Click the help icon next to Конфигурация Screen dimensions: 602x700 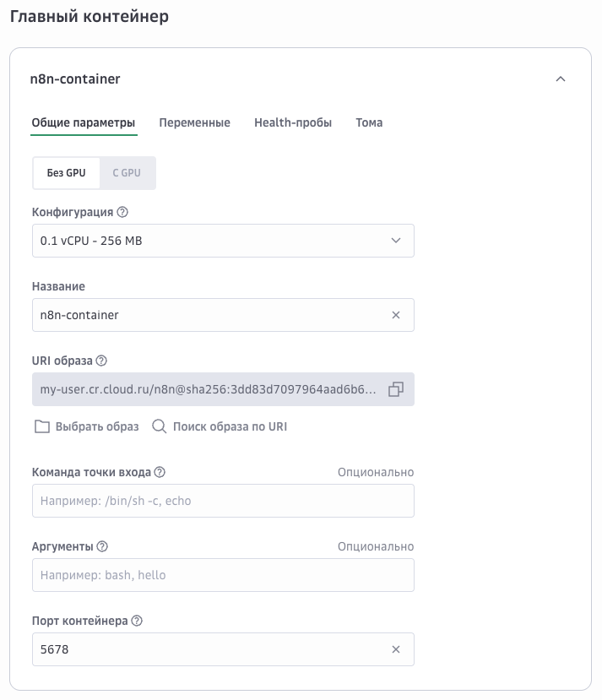tap(122, 213)
